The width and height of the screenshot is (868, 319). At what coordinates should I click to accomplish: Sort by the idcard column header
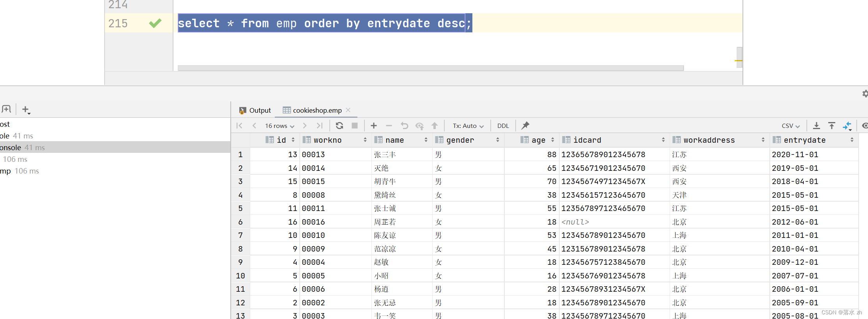click(614, 140)
